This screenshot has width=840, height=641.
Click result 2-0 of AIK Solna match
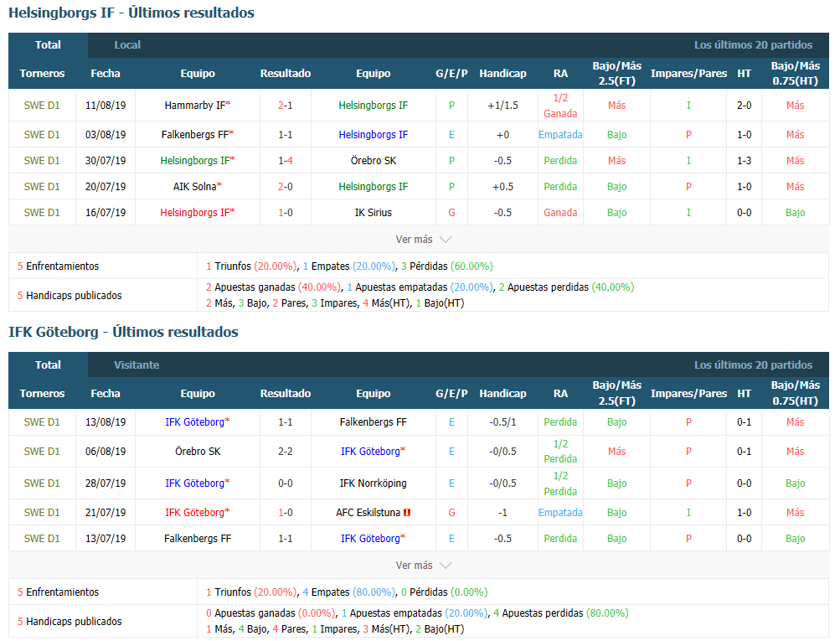286,187
